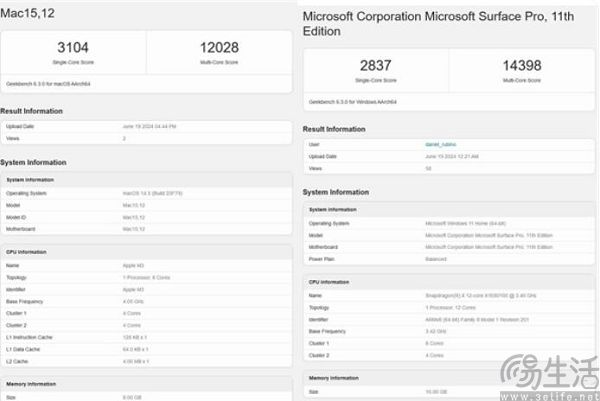Select the 2837 single-core score
Image resolution: width=600 pixels, height=401 pixels.
[375, 66]
